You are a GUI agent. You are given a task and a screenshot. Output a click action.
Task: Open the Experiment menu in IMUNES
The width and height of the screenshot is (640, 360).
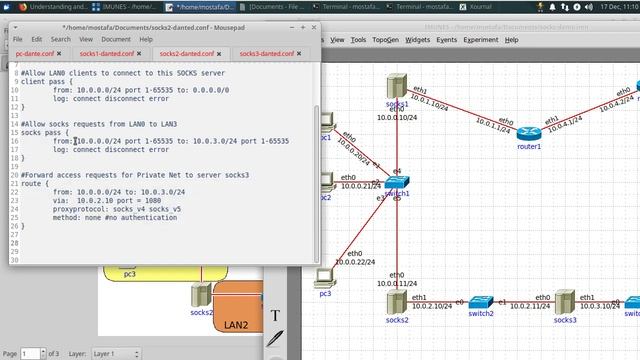[481, 40]
